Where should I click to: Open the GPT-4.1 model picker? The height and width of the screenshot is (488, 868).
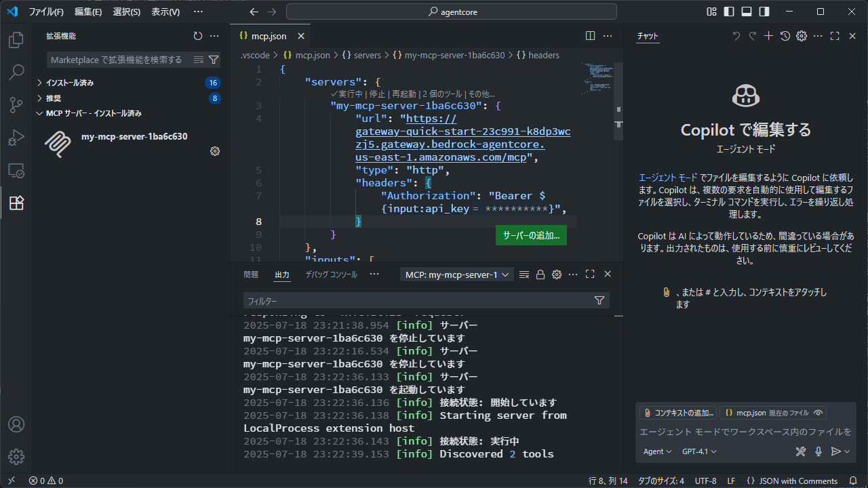(699, 451)
